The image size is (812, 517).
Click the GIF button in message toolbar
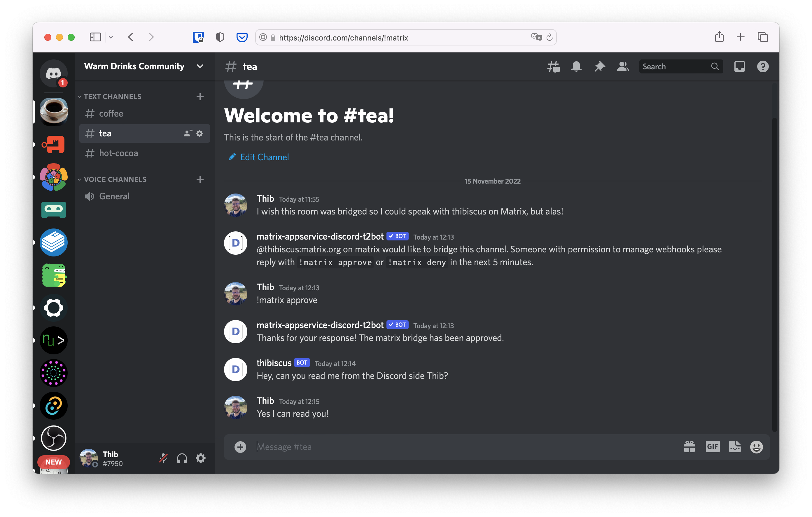[713, 446]
